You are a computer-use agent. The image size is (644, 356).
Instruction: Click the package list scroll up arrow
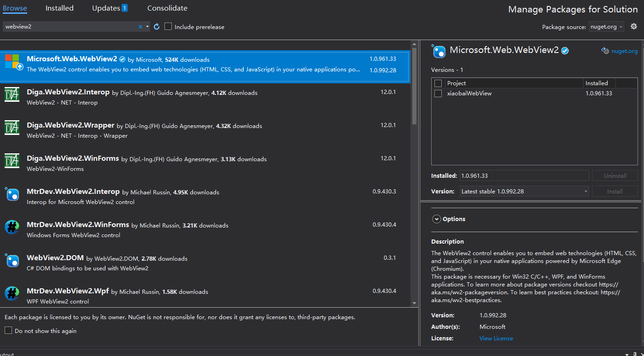click(x=414, y=44)
